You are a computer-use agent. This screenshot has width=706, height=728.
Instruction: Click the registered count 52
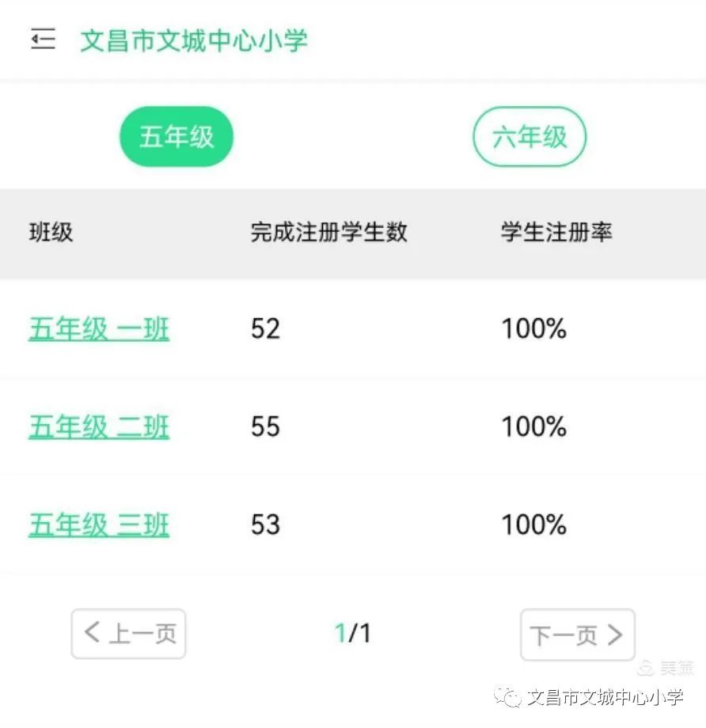click(x=265, y=329)
